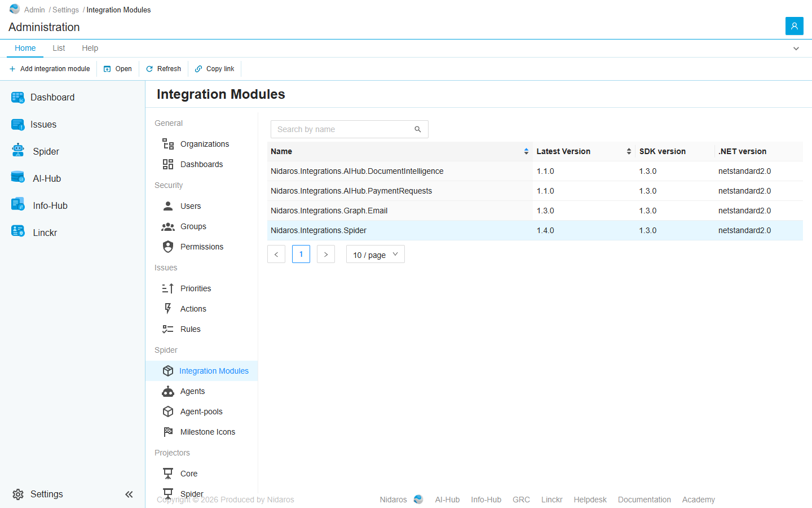Open Rules under Issues section
Viewport: 812px width, 508px height.
point(202,329)
